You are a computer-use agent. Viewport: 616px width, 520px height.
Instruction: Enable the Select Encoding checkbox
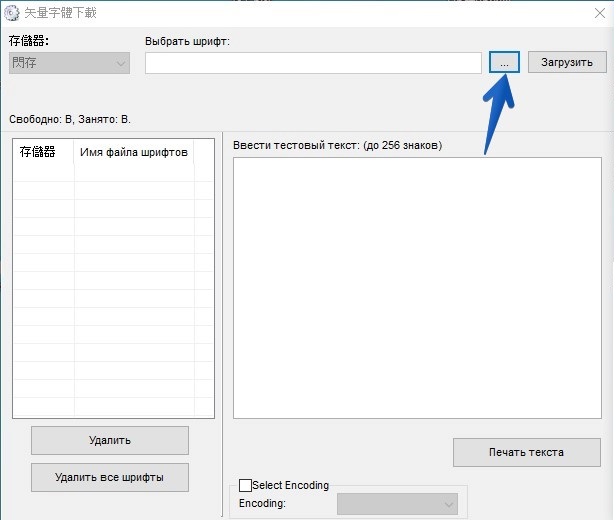(x=246, y=485)
